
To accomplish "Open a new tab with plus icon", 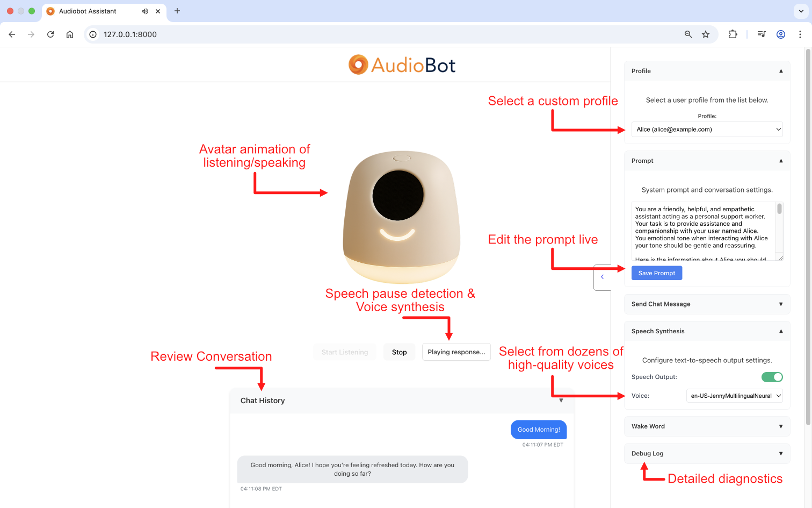I will tap(177, 11).
